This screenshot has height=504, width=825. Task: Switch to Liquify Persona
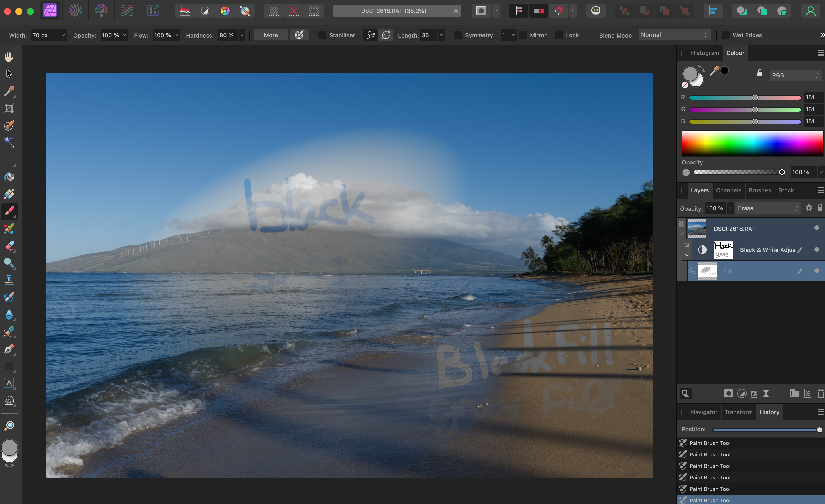(x=75, y=11)
